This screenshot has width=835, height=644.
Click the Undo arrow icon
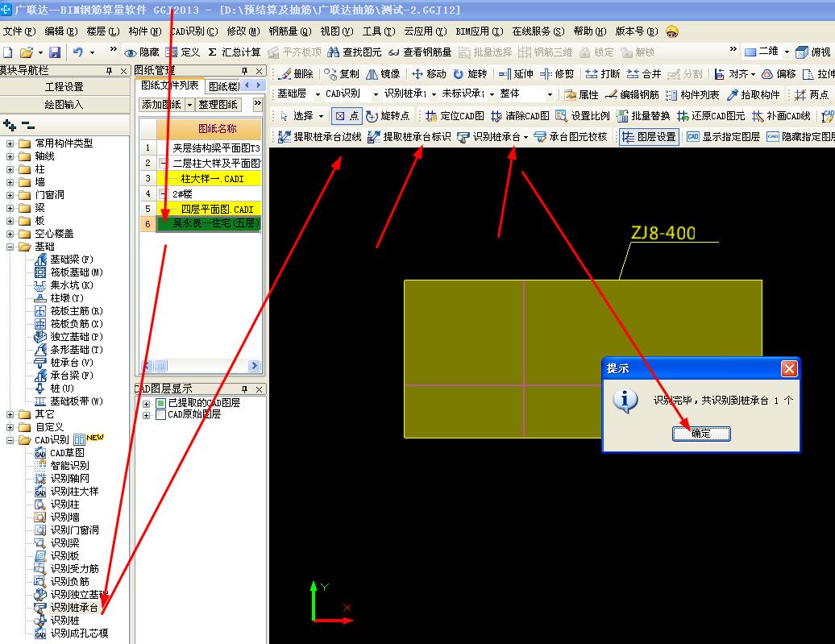click(x=77, y=52)
